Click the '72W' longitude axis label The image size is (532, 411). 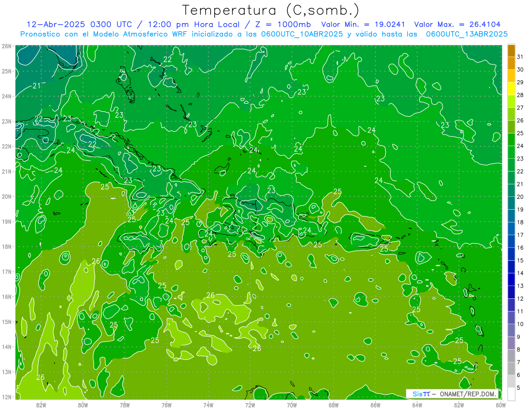coord(250,405)
